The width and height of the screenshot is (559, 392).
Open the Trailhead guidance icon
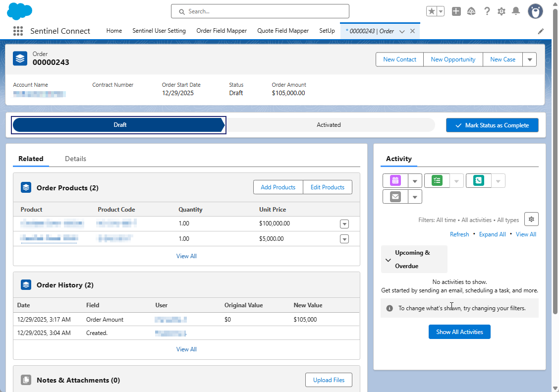(471, 11)
